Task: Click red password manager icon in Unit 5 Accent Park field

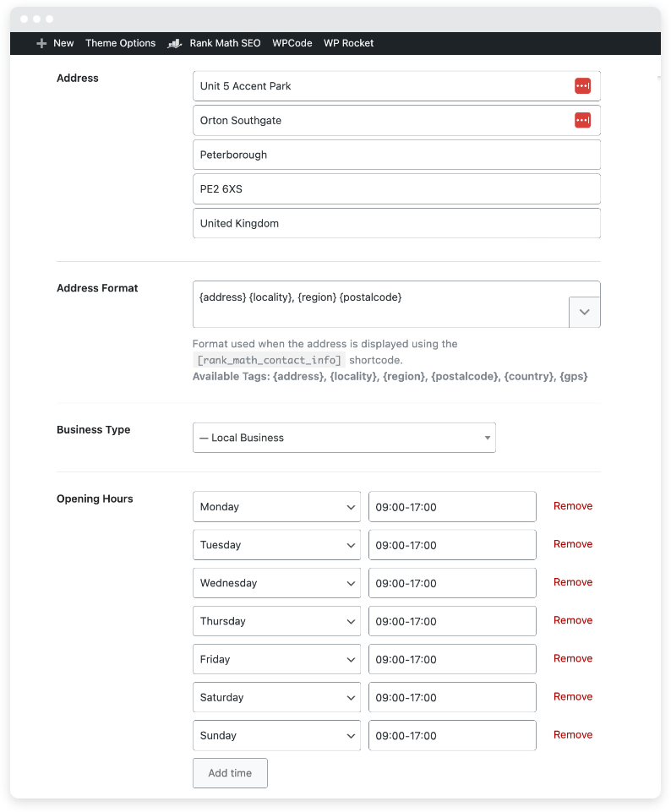Action: pyautogui.click(x=582, y=86)
